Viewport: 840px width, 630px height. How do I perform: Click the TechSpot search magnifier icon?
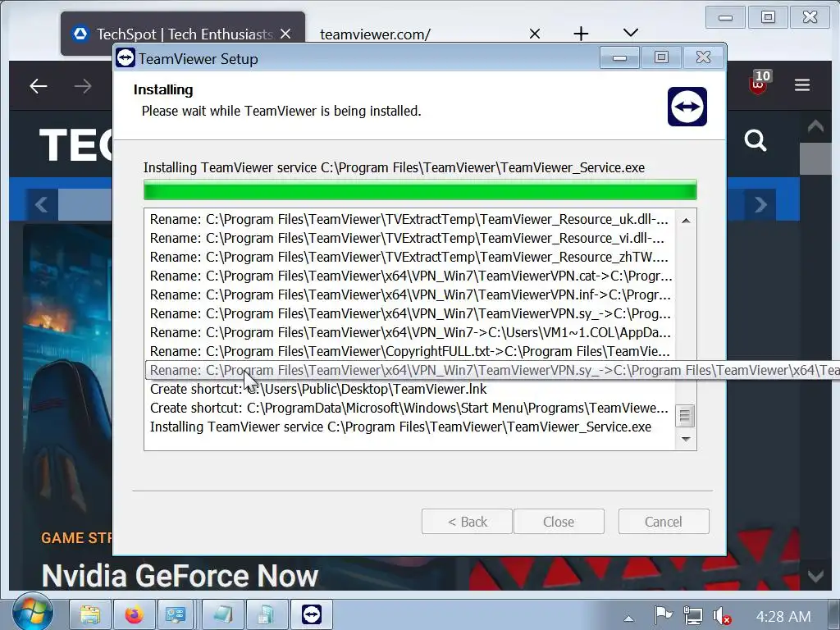(x=756, y=140)
